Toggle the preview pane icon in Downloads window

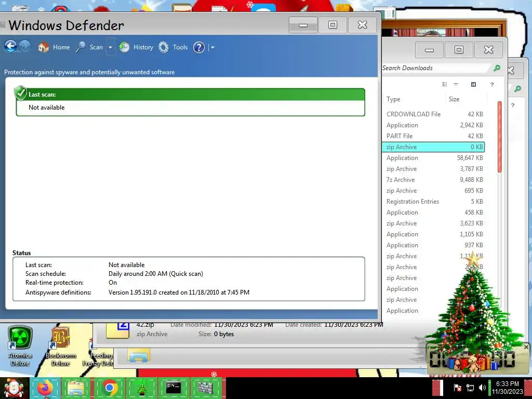474,84
